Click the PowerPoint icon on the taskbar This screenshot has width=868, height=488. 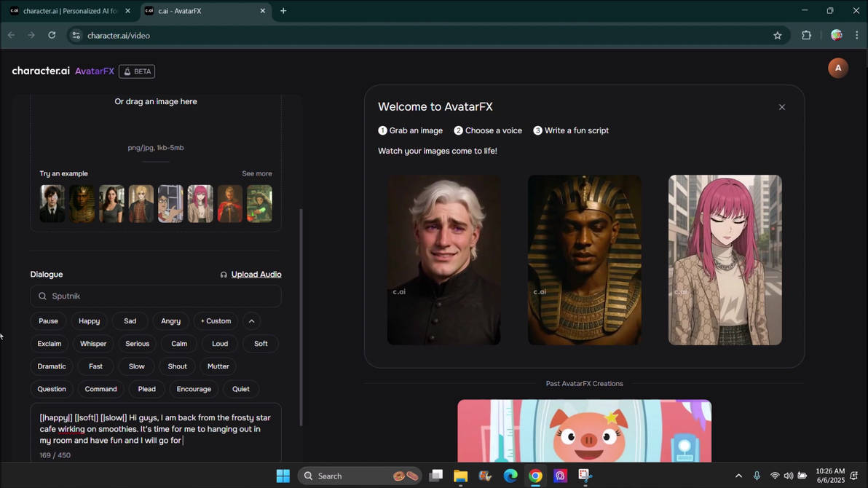[x=584, y=476]
